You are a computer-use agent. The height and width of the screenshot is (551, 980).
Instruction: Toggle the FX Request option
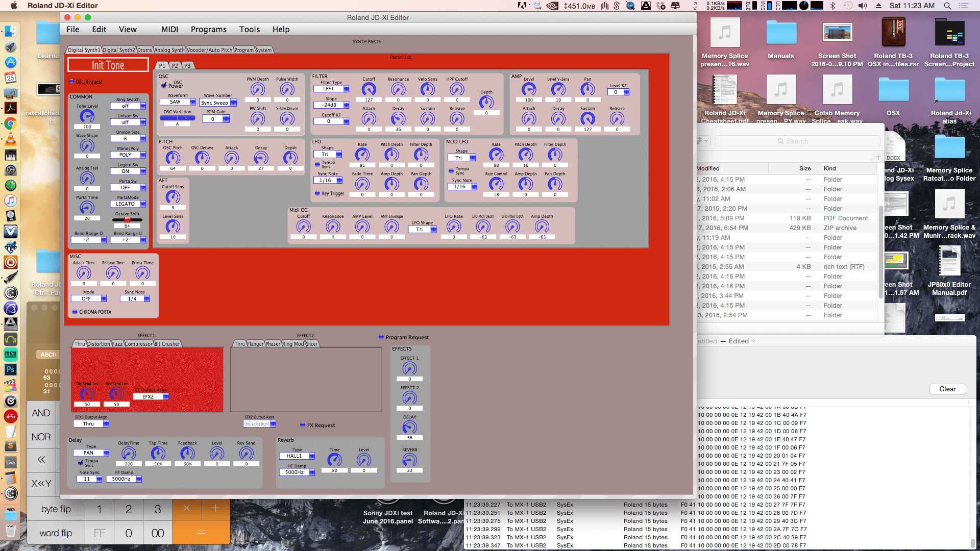[302, 425]
